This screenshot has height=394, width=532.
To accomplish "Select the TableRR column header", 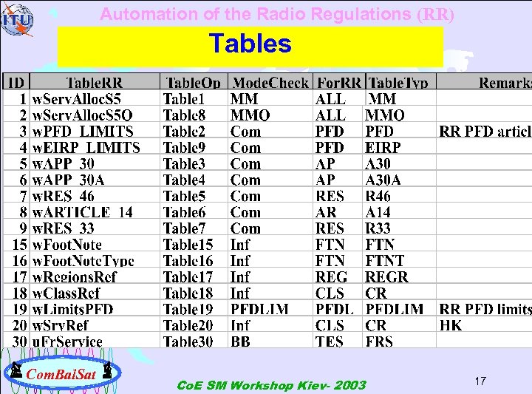I will coord(95,81).
